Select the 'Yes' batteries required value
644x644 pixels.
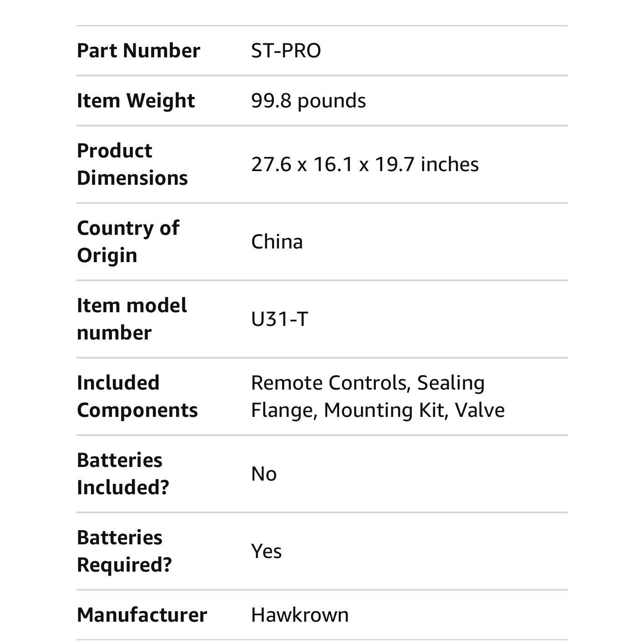[x=266, y=551]
